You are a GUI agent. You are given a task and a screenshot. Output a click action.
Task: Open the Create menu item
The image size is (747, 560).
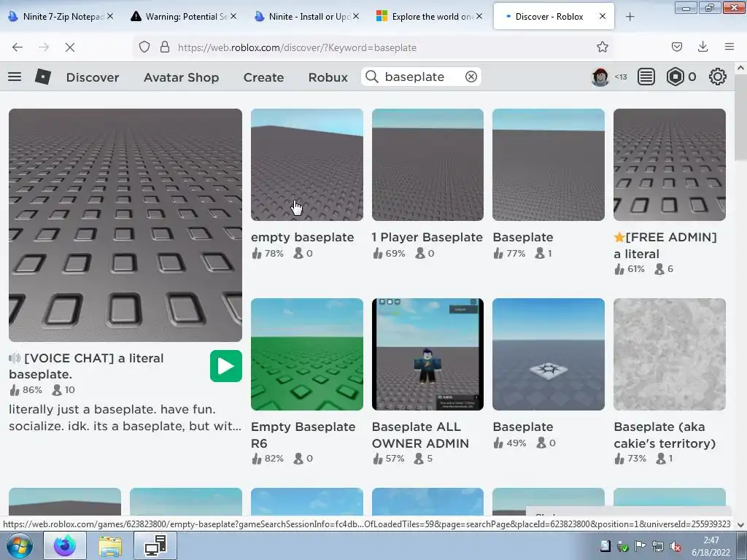click(x=263, y=77)
